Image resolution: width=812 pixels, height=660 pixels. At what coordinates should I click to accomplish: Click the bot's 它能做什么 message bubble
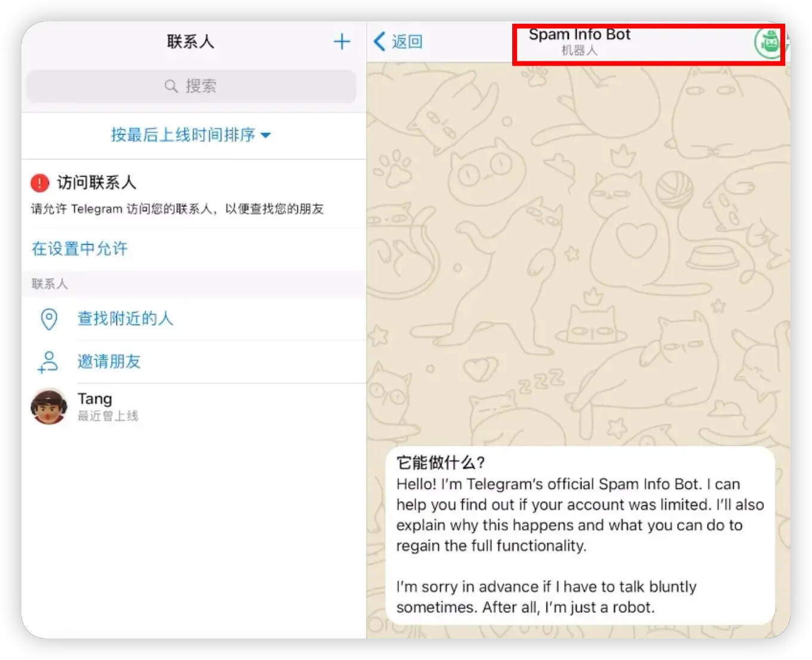[580, 535]
